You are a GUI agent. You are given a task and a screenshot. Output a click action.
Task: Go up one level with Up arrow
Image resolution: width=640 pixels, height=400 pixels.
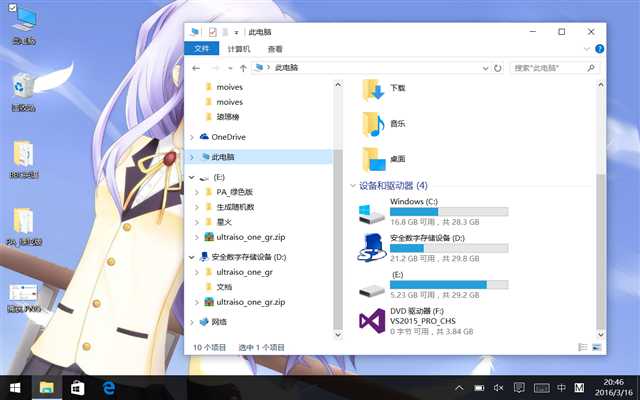(243, 68)
